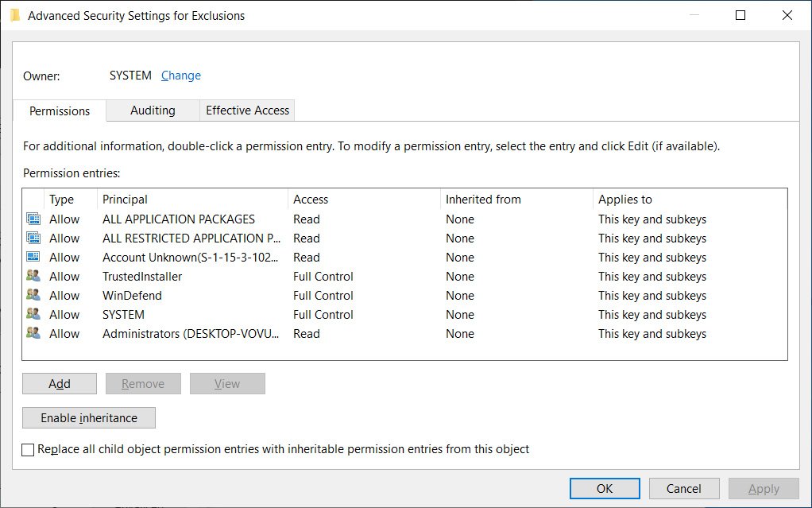
Task: Select the WinDefend permission entry row
Action: click(238, 295)
